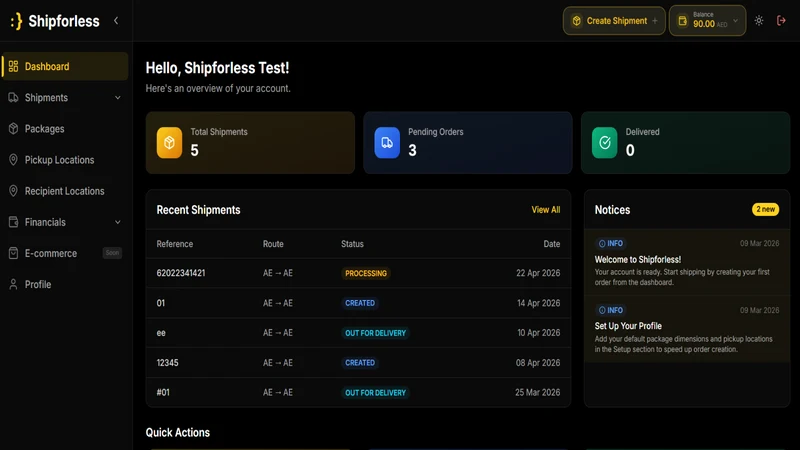The height and width of the screenshot is (450, 800).
Task: Select shipment reference 01 dated 14 Apr 2026
Action: coord(161,303)
